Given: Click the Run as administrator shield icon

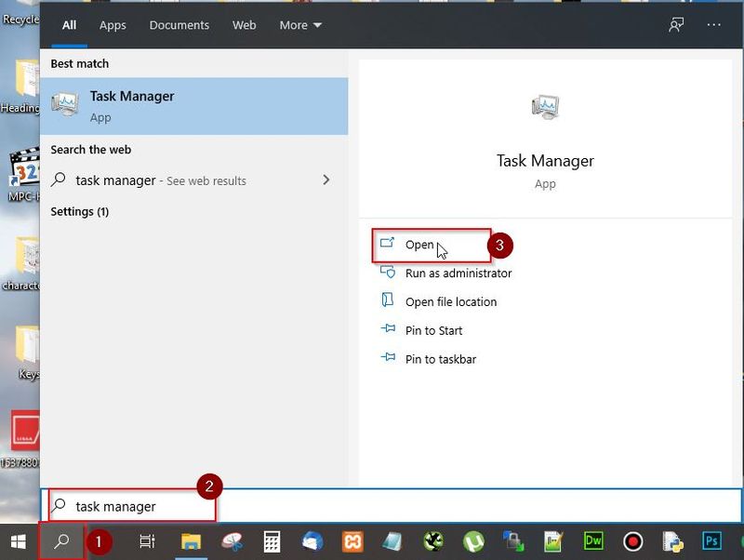Looking at the screenshot, I should click(x=388, y=272).
